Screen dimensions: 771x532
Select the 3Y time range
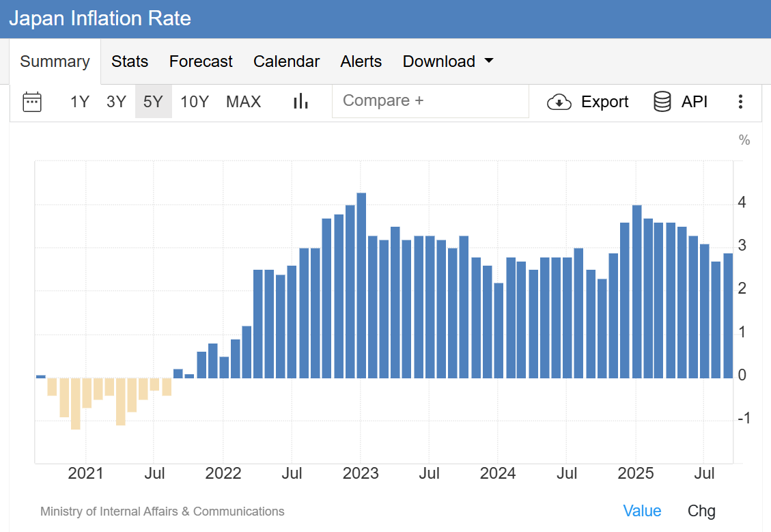point(116,102)
